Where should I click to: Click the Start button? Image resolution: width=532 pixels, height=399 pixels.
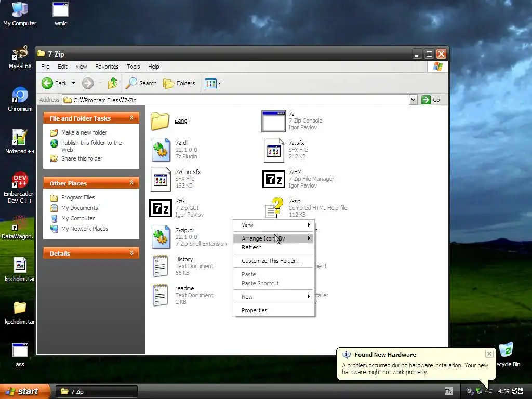click(25, 391)
